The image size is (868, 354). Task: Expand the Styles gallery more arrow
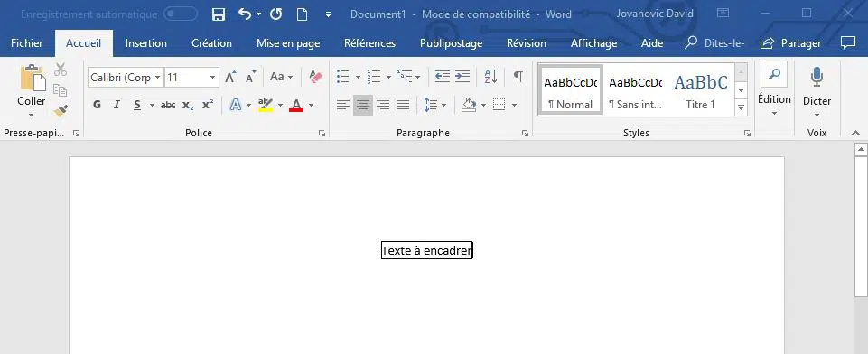742,108
